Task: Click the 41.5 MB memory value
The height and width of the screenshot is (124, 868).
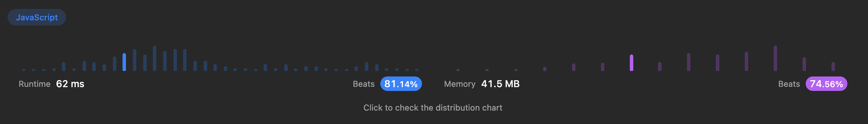Action: pos(500,84)
